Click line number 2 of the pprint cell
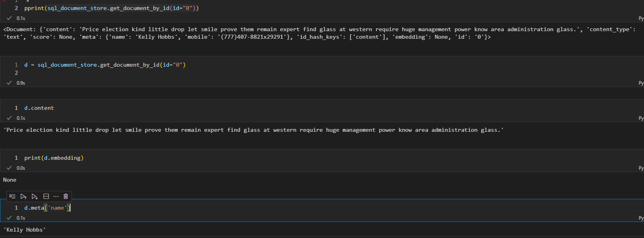This screenshot has height=238, width=644. [x=16, y=8]
